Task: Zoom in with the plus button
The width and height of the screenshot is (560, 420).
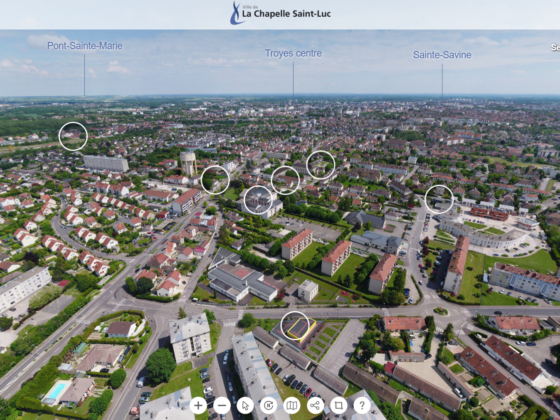Action: [x=198, y=405]
